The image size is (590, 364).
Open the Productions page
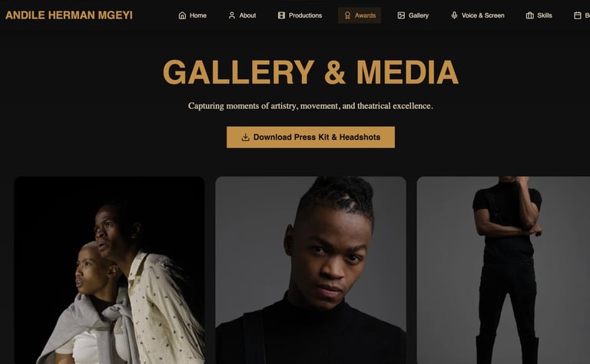click(300, 15)
